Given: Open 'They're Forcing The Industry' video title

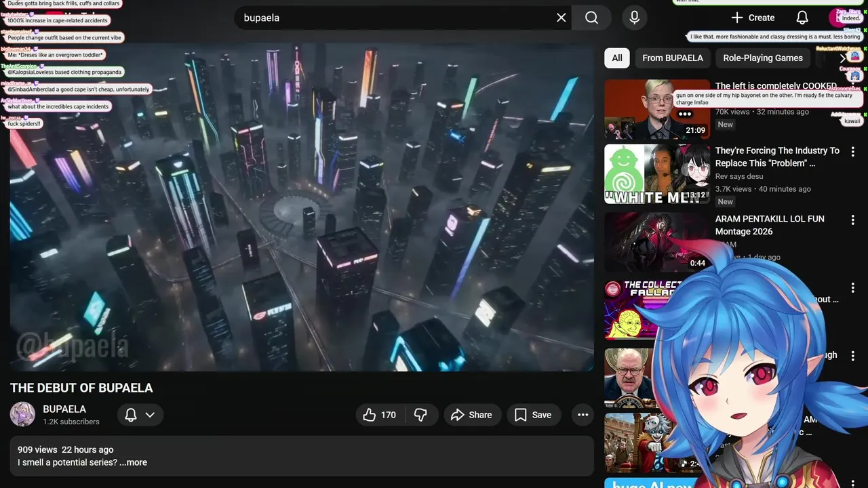Looking at the screenshot, I should pos(777,157).
